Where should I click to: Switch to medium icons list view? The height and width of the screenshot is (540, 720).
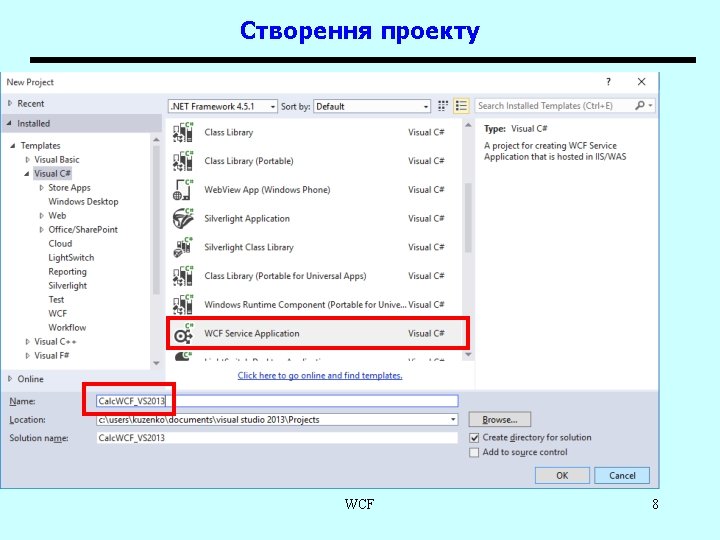coord(461,106)
